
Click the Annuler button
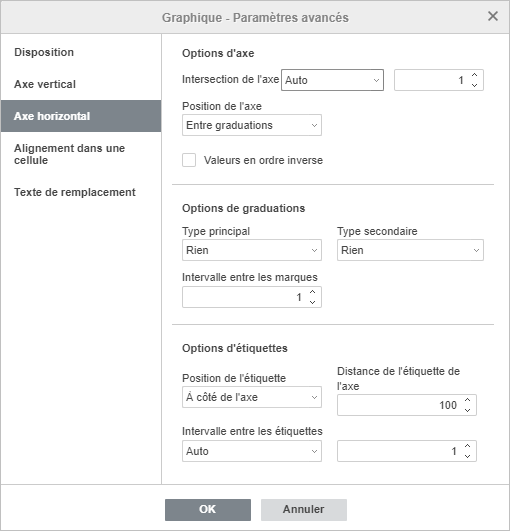304,509
